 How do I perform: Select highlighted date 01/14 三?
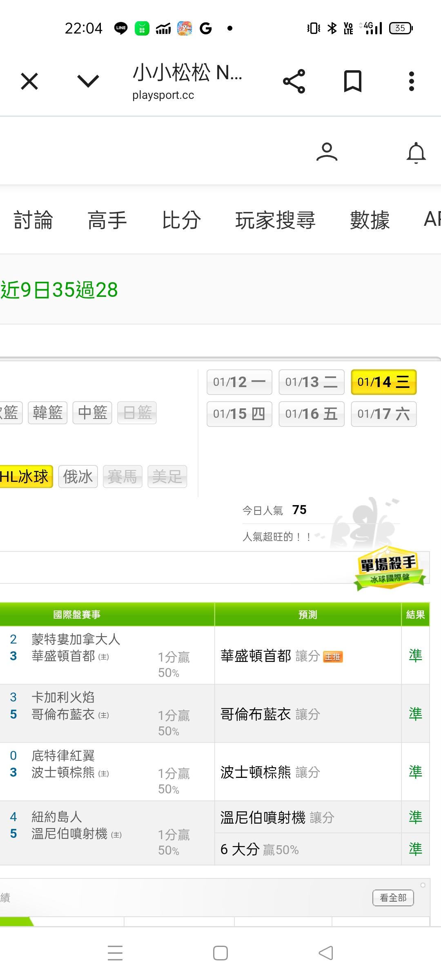point(384,382)
